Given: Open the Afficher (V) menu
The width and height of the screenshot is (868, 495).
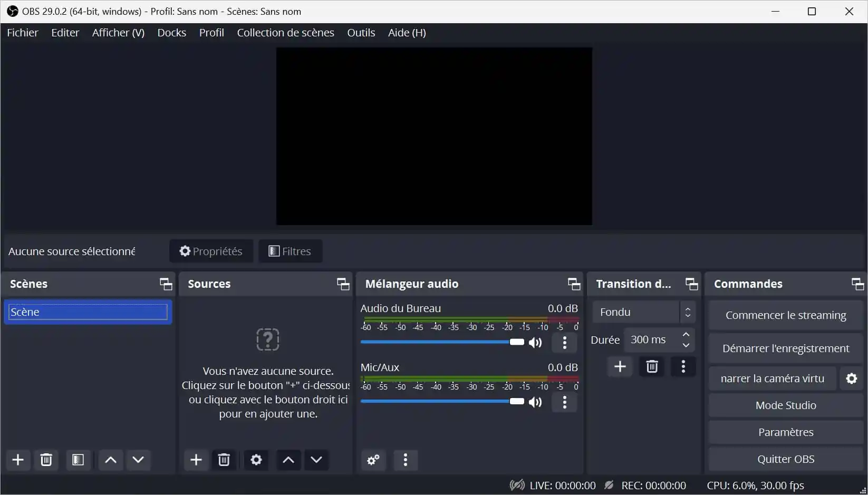Looking at the screenshot, I should 119,33.
